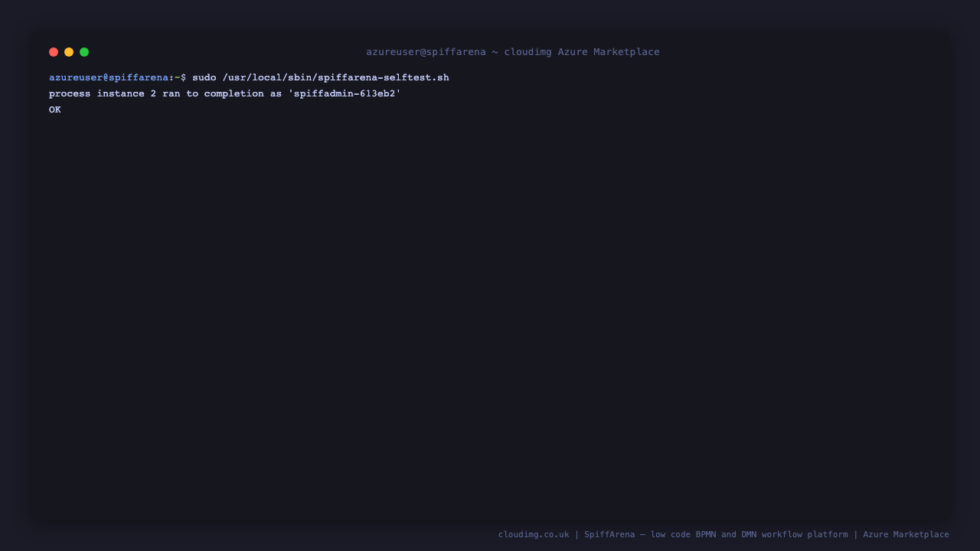Click the 'OK' output line
The width and height of the screenshot is (980, 551).
[x=55, y=109]
